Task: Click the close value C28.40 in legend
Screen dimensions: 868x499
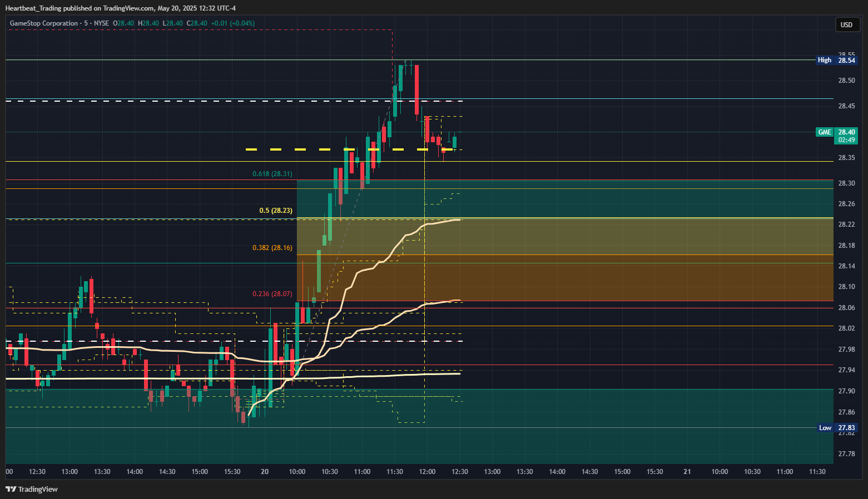Action: point(197,23)
